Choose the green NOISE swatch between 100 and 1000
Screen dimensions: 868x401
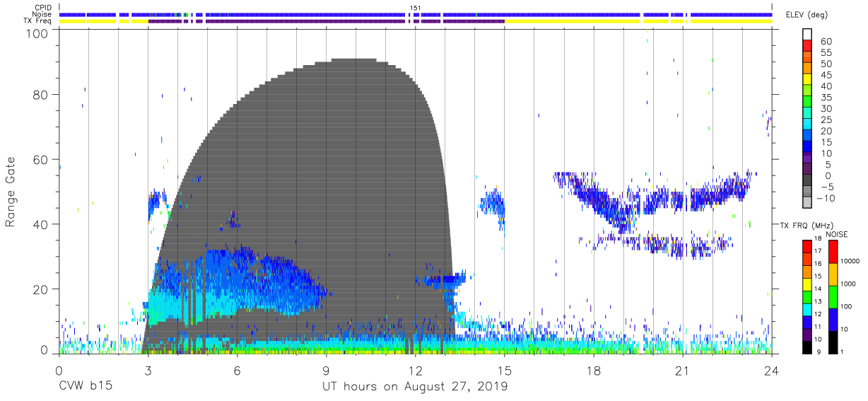coord(832,296)
